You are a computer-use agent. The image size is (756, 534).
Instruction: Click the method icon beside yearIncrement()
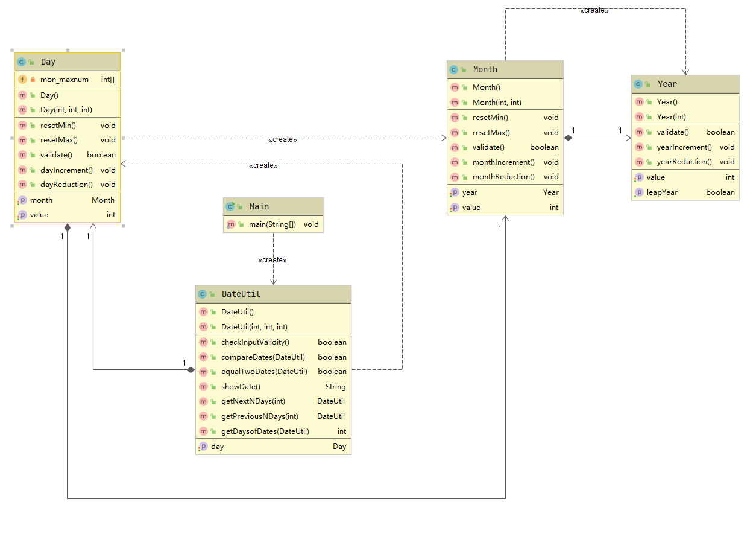pos(639,147)
